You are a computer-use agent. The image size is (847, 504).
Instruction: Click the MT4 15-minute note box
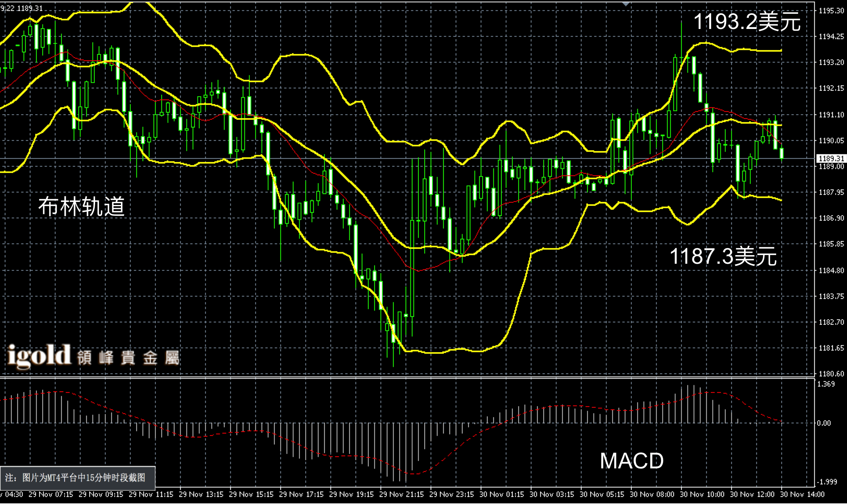click(x=77, y=478)
